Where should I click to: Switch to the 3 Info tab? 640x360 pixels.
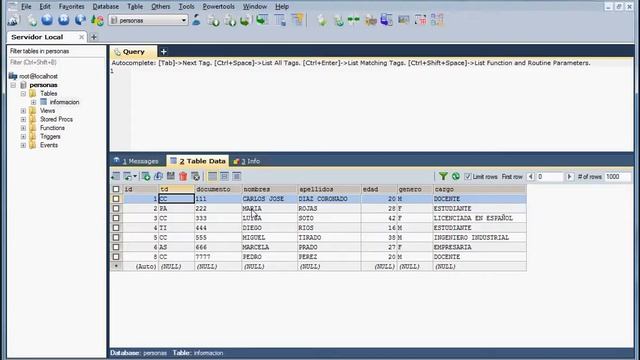[x=247, y=161]
